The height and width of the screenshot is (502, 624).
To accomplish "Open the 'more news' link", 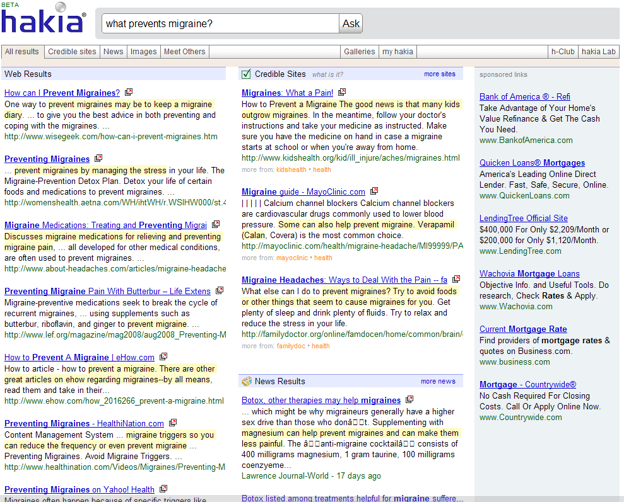I will tap(437, 381).
